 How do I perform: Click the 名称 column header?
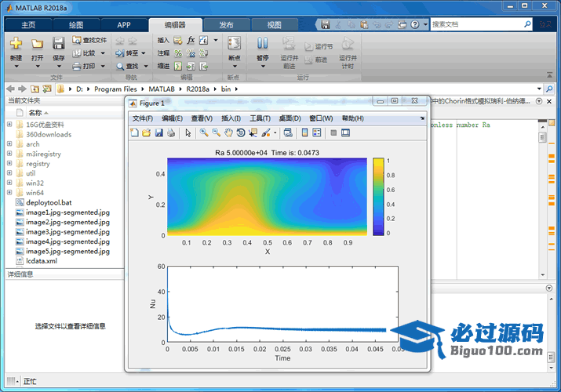click(35, 113)
